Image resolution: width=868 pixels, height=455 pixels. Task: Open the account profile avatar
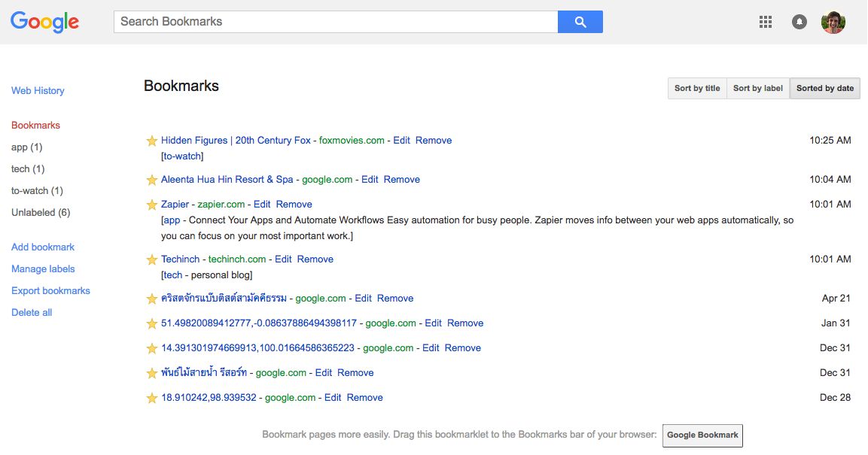pos(833,22)
